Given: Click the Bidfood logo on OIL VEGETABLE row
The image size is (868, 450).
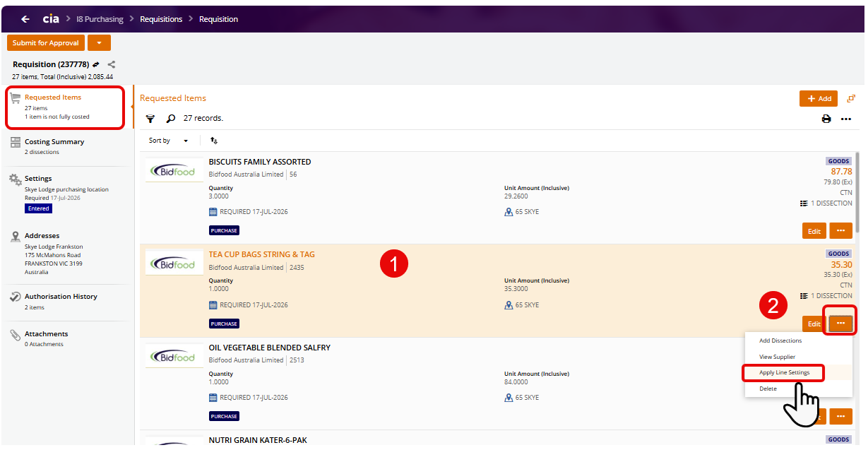Looking at the screenshot, I should click(x=174, y=357).
